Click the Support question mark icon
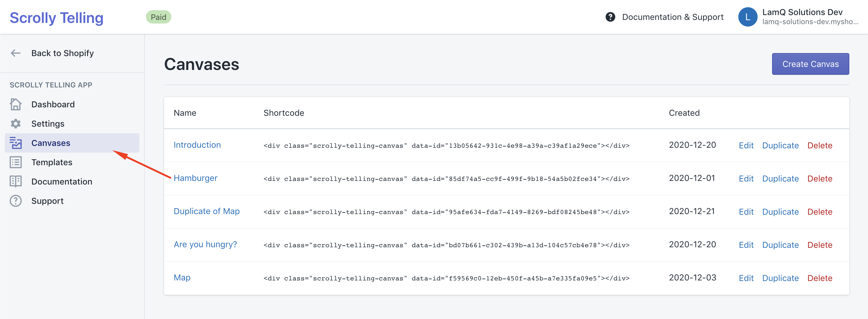Screen dimensions: 868x319 click(x=15, y=201)
